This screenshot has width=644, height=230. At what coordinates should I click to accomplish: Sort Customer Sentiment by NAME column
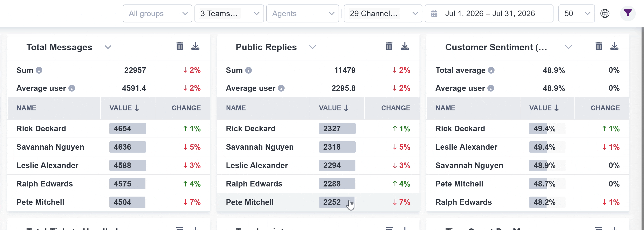click(x=473, y=108)
